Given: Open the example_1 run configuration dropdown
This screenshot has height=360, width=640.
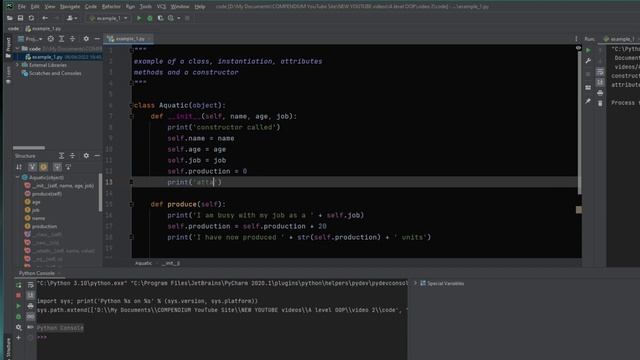Looking at the screenshot, I should [x=108, y=18].
